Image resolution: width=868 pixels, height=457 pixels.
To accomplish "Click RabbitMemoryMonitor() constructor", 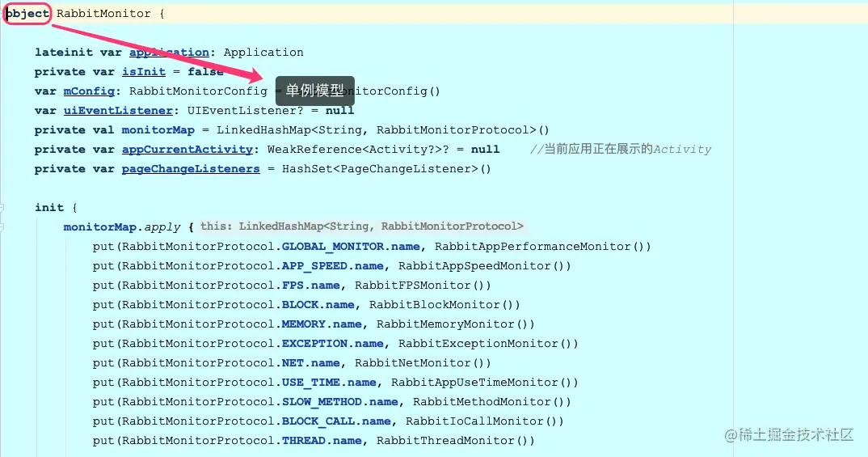I will click(456, 324).
